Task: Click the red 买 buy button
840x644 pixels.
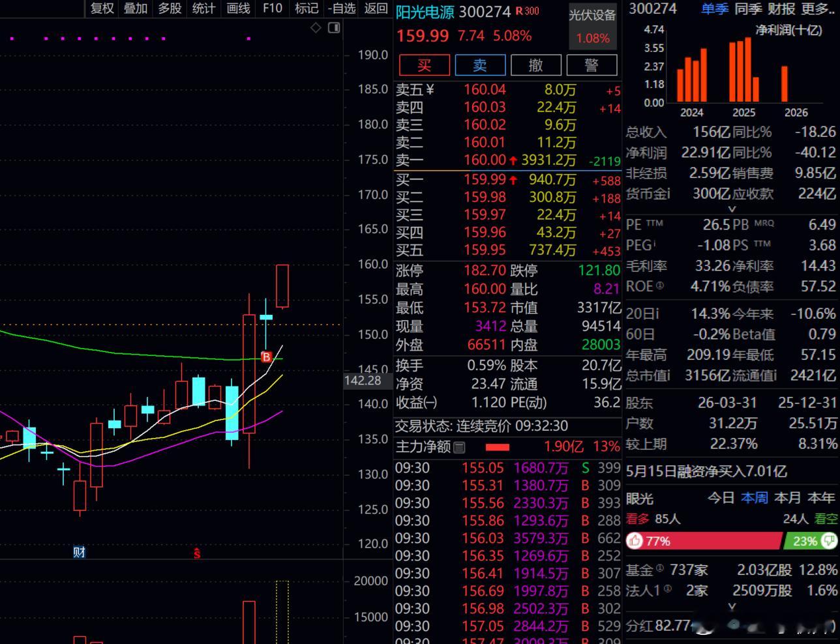Action: point(425,65)
